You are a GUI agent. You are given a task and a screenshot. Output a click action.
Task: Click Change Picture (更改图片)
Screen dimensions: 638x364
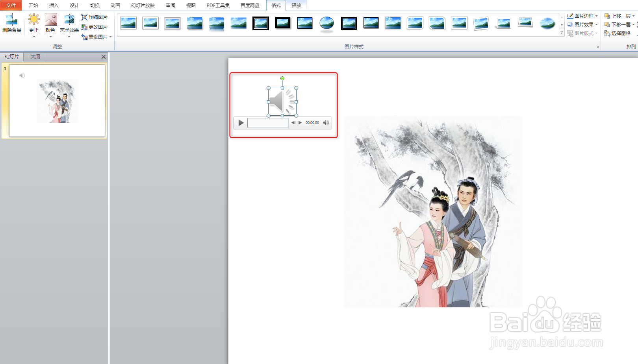(x=94, y=27)
